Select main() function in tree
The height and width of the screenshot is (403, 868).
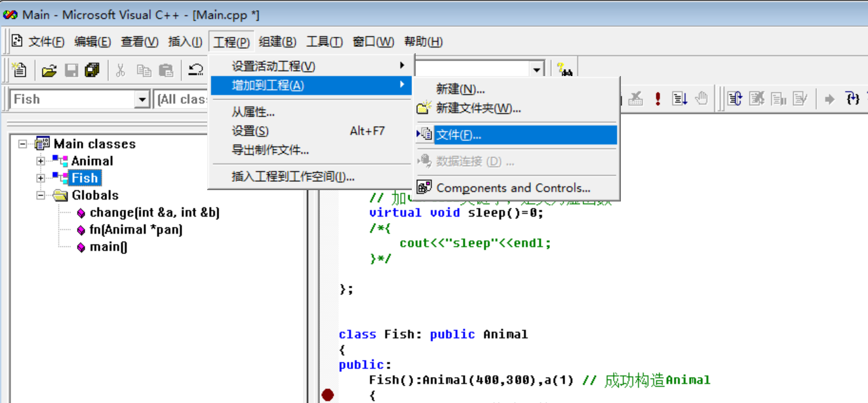pyautogui.click(x=108, y=247)
